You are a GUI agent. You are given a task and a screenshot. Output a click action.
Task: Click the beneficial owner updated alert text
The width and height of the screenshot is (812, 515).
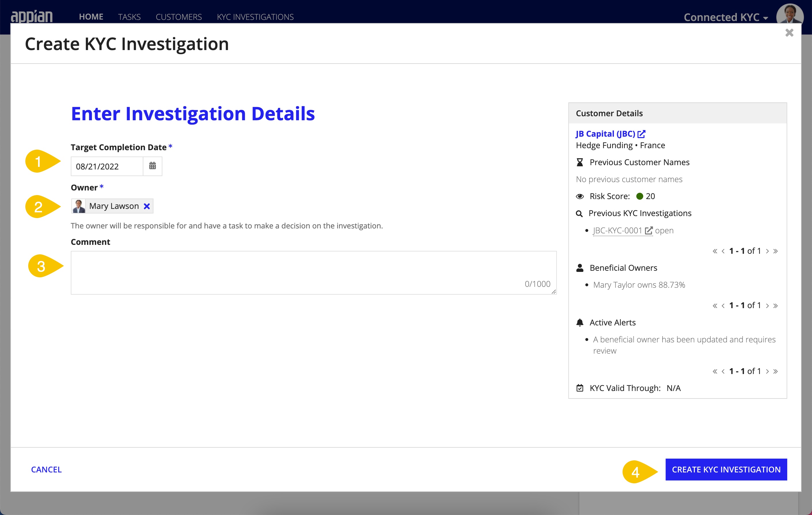click(x=684, y=345)
